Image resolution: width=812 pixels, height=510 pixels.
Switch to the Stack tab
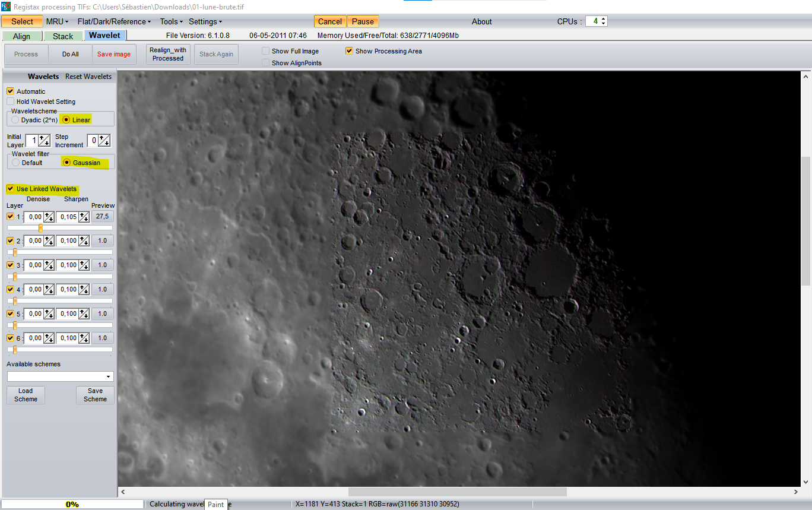coord(63,36)
